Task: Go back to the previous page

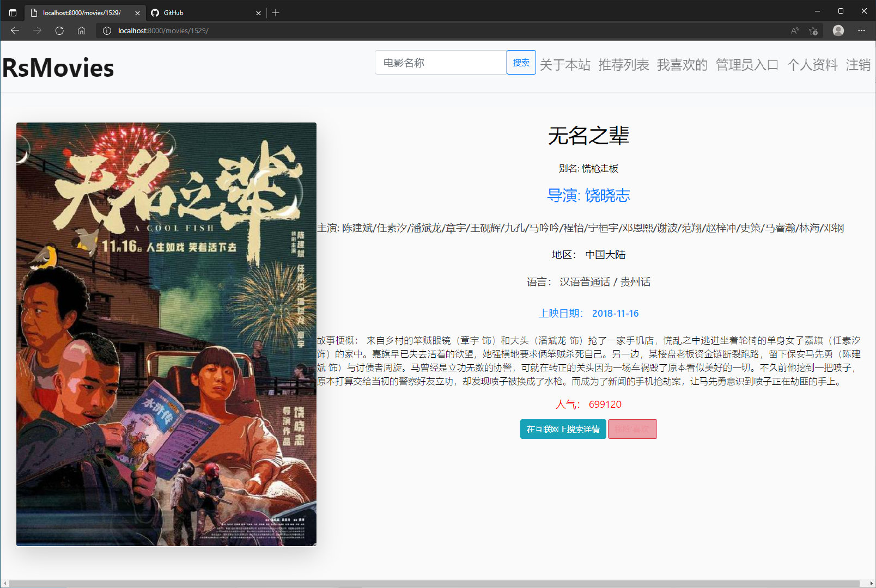Action: click(15, 30)
